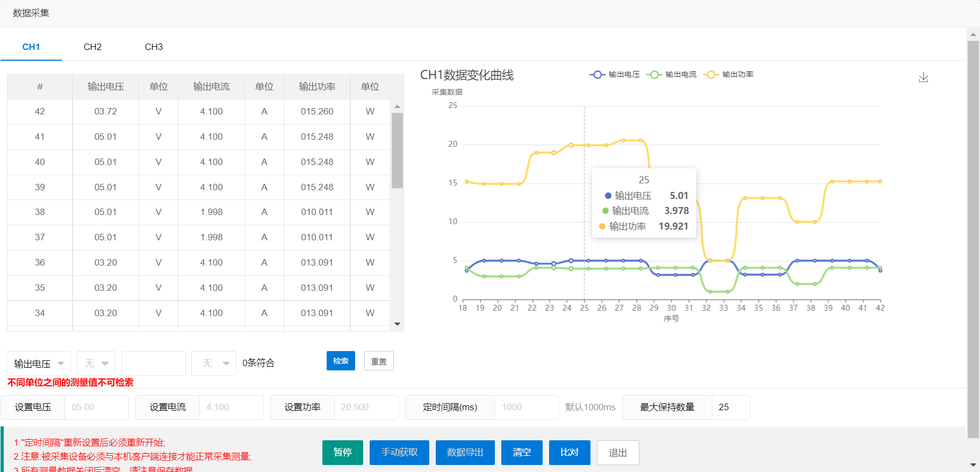Export data using 数据导出 button
Image resolution: width=980 pixels, height=472 pixels.
tap(465, 452)
